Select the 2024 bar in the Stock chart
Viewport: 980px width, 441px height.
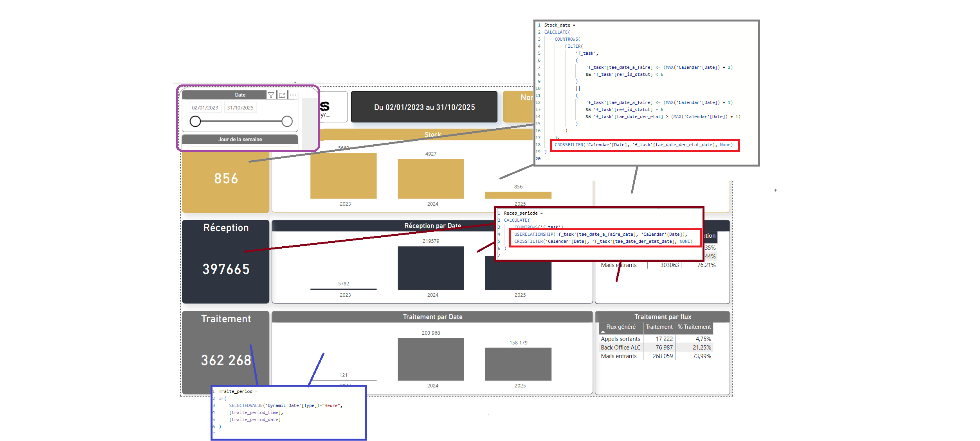click(431, 179)
